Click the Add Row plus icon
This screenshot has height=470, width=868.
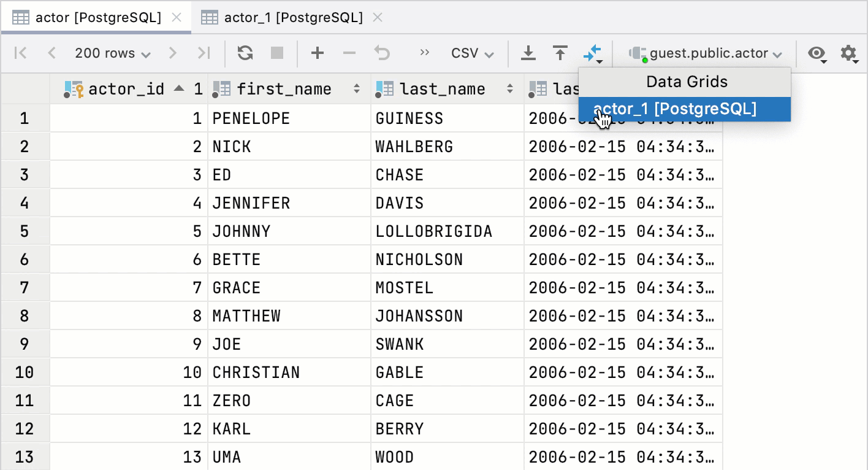317,53
